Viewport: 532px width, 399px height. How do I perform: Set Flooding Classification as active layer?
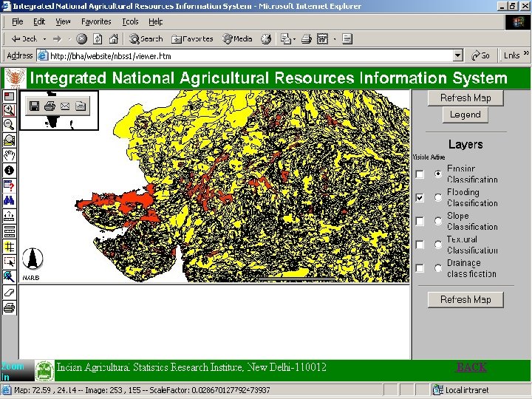point(438,197)
